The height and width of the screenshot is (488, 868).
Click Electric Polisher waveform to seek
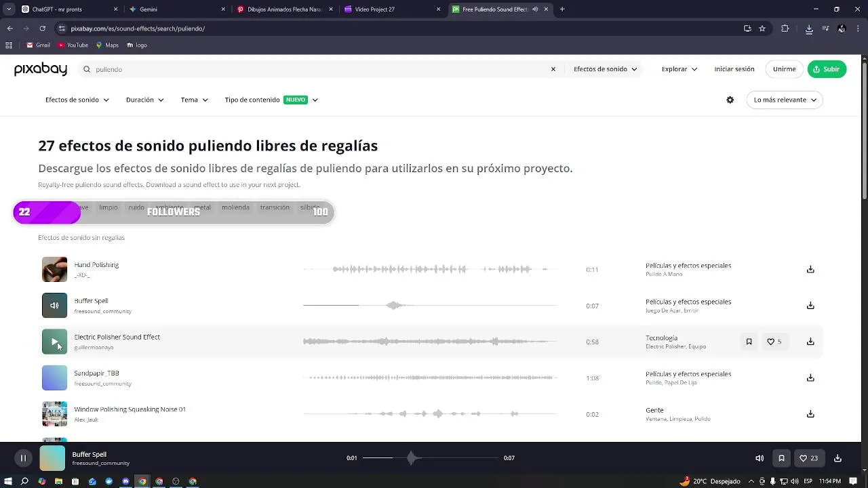pyautogui.click(x=430, y=342)
